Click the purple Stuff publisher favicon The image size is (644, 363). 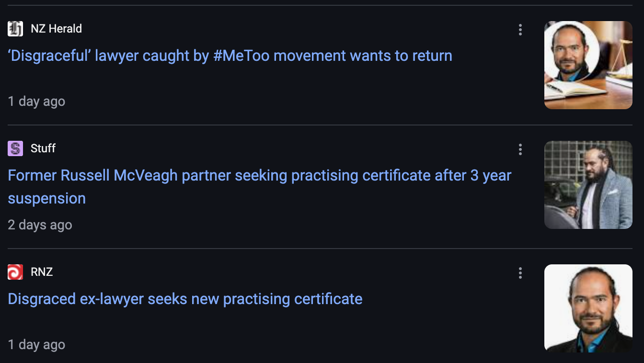click(x=15, y=148)
